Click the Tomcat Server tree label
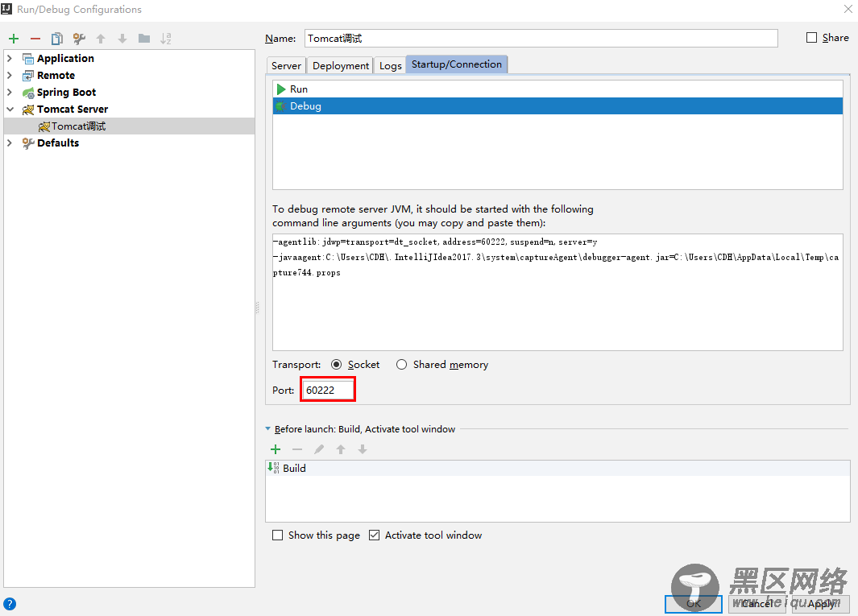The width and height of the screenshot is (858, 616). coord(73,110)
